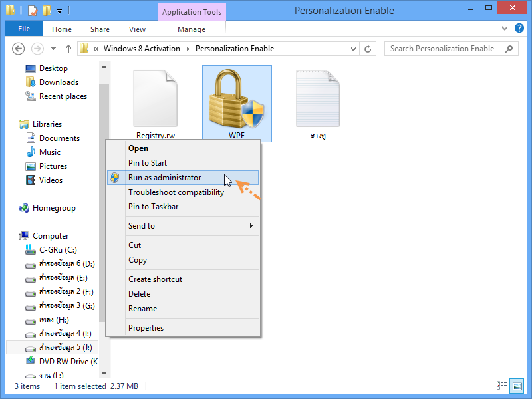Open Recent places in navigation pane
532x399 pixels.
(56, 96)
